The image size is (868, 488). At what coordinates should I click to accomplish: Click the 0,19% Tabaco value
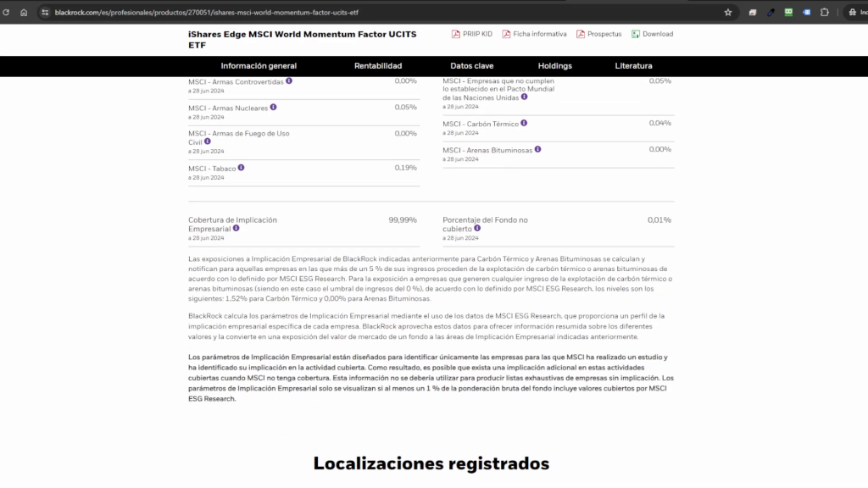pyautogui.click(x=406, y=168)
